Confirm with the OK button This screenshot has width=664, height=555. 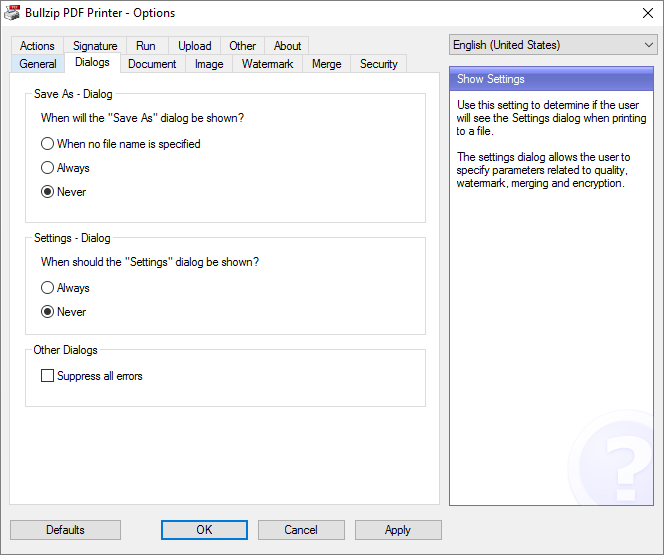pos(204,530)
